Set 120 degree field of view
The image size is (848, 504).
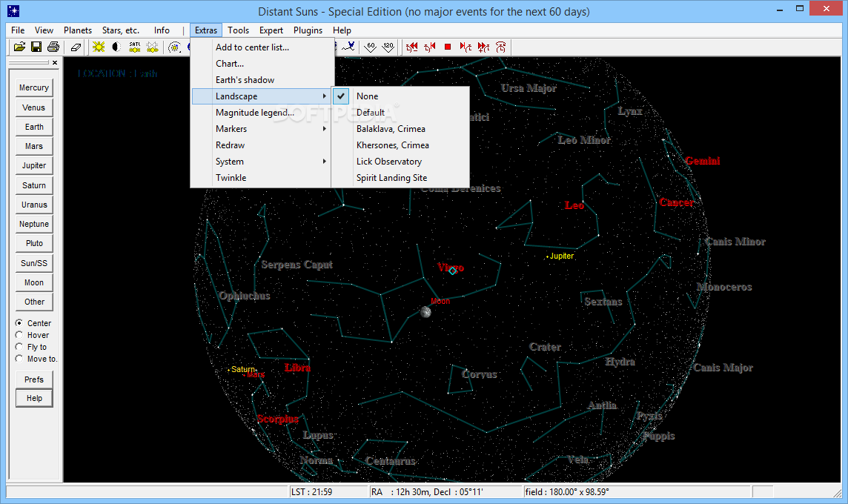coord(388,47)
